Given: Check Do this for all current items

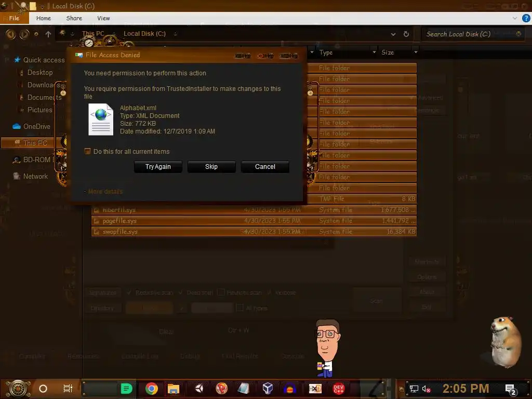Looking at the screenshot, I should [x=87, y=151].
